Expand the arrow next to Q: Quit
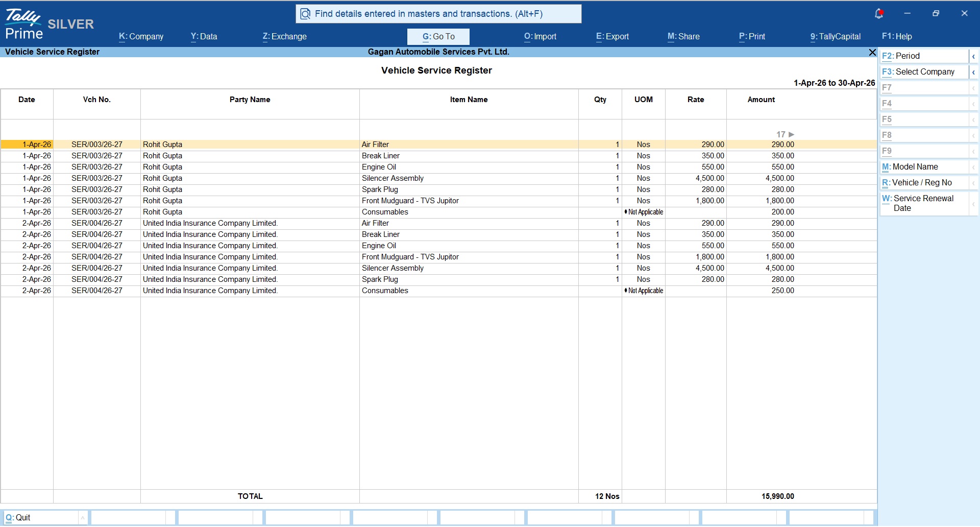This screenshot has height=527, width=980. pyautogui.click(x=83, y=518)
